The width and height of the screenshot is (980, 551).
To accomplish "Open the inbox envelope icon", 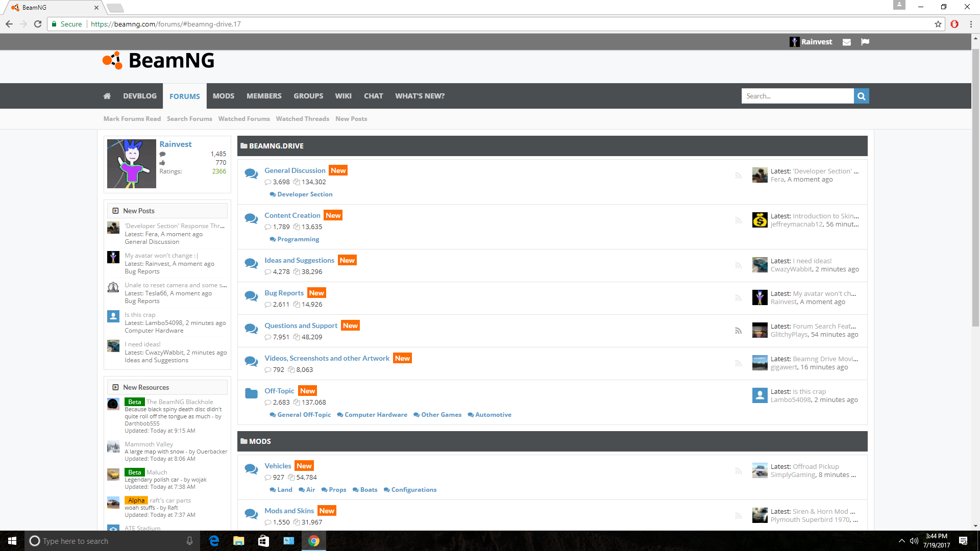I will [x=847, y=42].
